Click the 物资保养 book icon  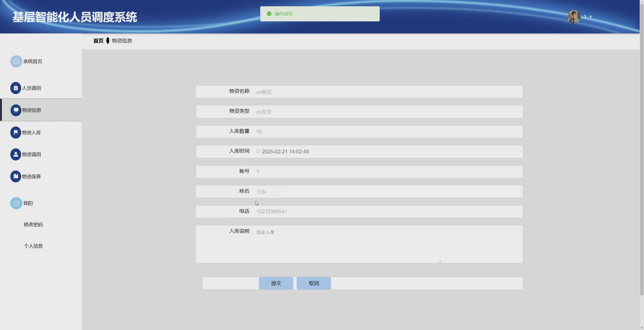(x=16, y=176)
